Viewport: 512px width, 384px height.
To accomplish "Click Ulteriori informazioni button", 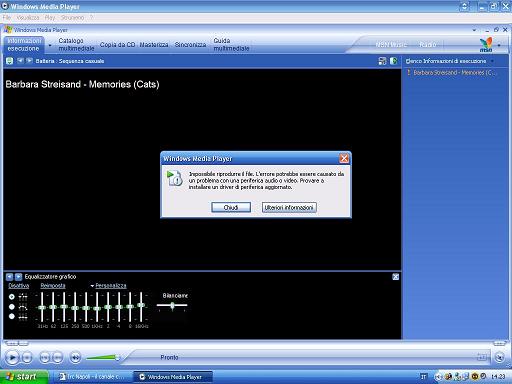I will (x=289, y=207).
